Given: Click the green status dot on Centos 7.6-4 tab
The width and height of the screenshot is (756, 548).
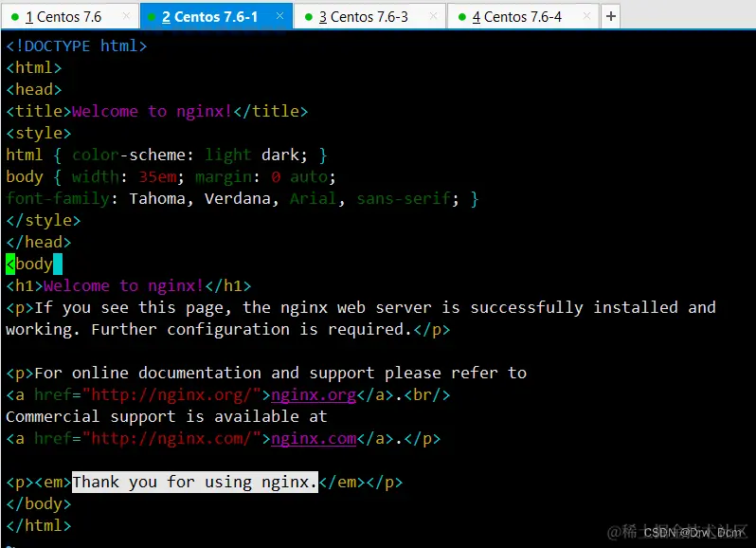Looking at the screenshot, I should coord(462,17).
